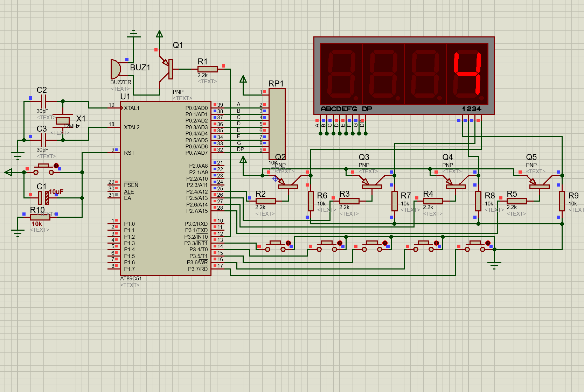Viewport: 584px width, 392px height.
Task: Click the 'PSEN' pin label
Action: (131, 185)
